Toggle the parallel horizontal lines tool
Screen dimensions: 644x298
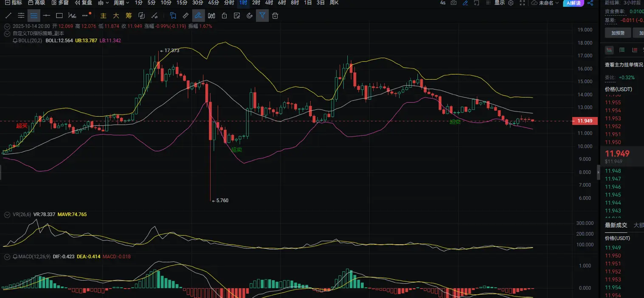[x=34, y=16]
